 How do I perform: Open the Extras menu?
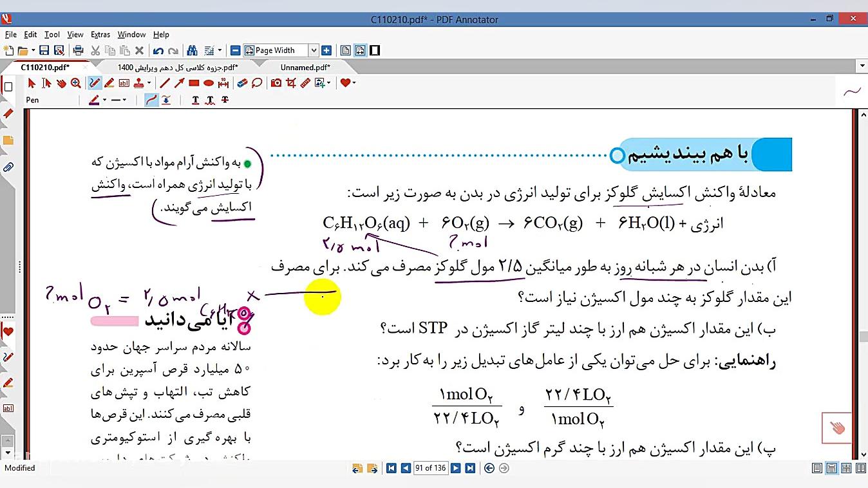100,35
